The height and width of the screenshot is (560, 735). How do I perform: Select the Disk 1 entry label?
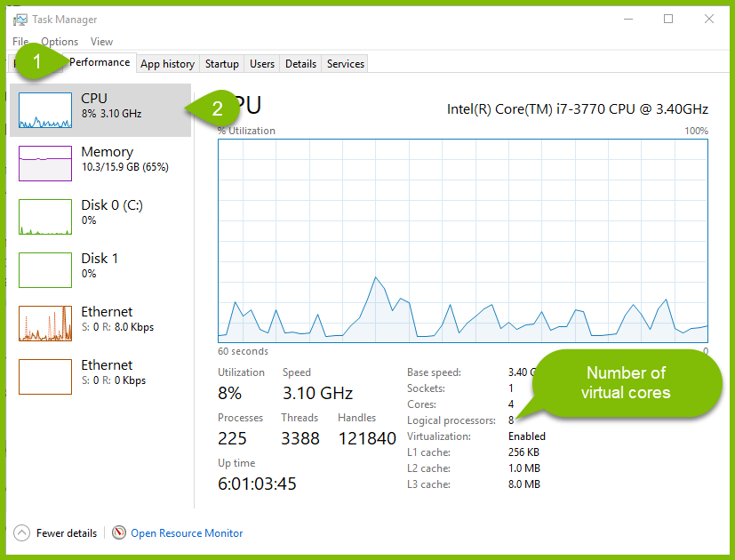(x=100, y=259)
